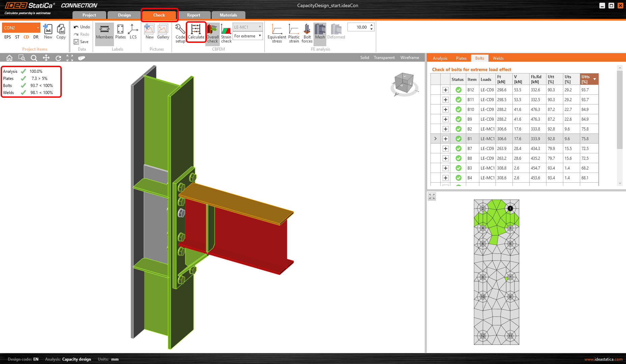Select the B8 bolt row
Viewport: 626px width, 364px height.
coord(514,158)
